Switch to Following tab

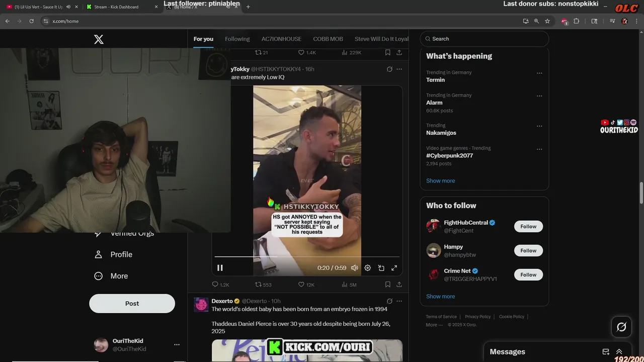click(237, 39)
